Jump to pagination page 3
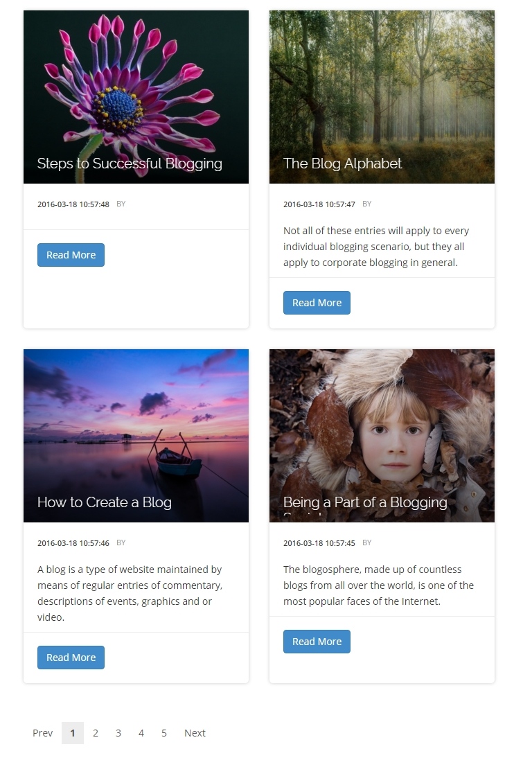 coord(118,733)
